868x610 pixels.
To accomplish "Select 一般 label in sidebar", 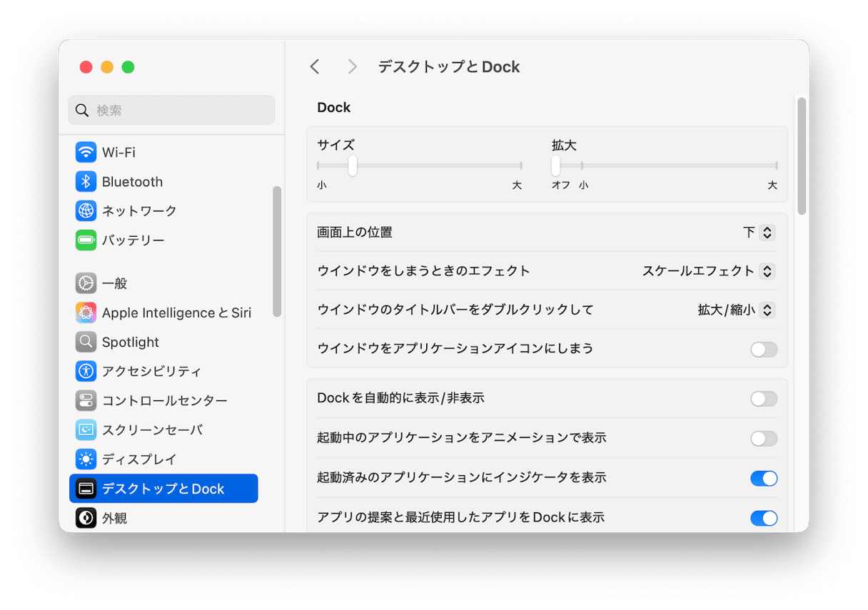I will point(114,283).
